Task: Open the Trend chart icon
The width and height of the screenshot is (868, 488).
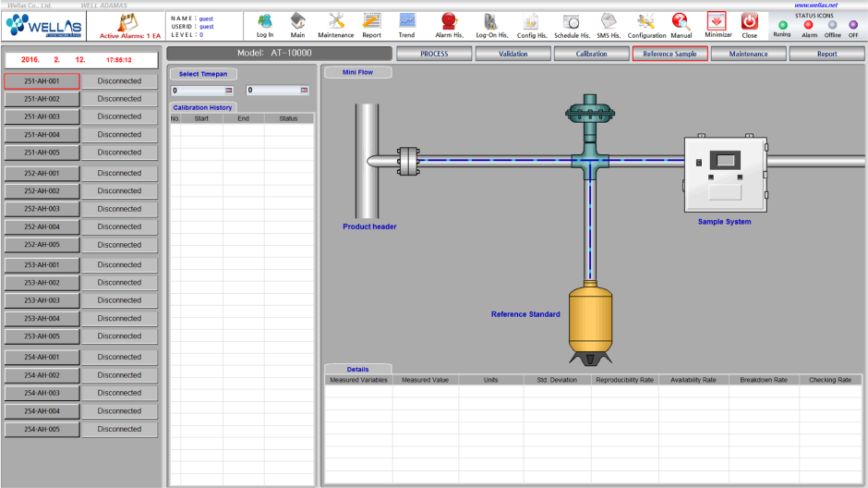Action: (x=406, y=21)
